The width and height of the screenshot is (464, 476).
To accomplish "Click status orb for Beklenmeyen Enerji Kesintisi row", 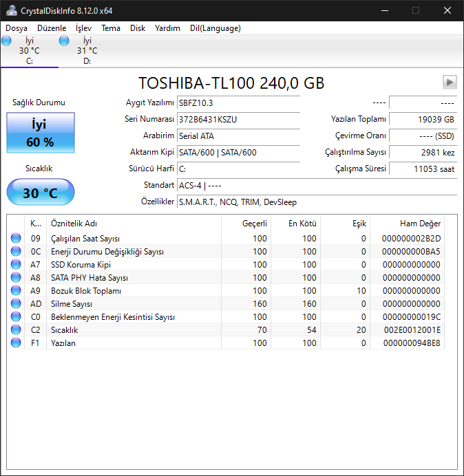I will pyautogui.click(x=16, y=316).
